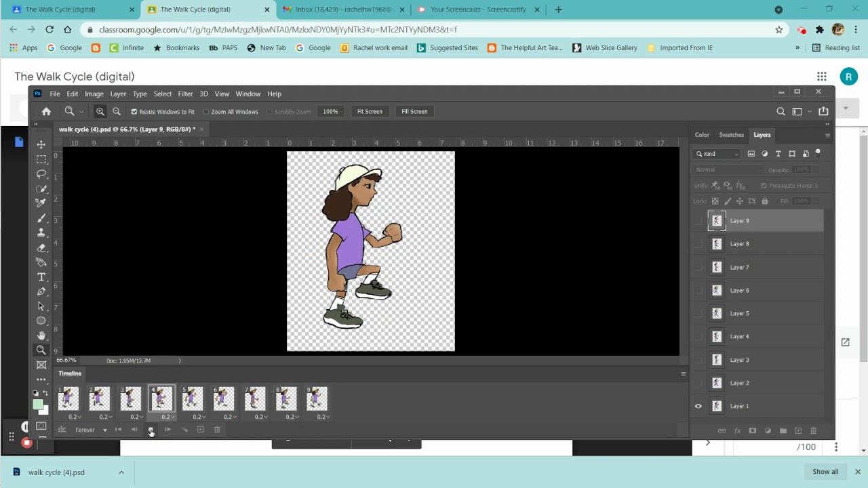The width and height of the screenshot is (868, 488).
Task: Select the Lasso tool
Action: click(41, 174)
